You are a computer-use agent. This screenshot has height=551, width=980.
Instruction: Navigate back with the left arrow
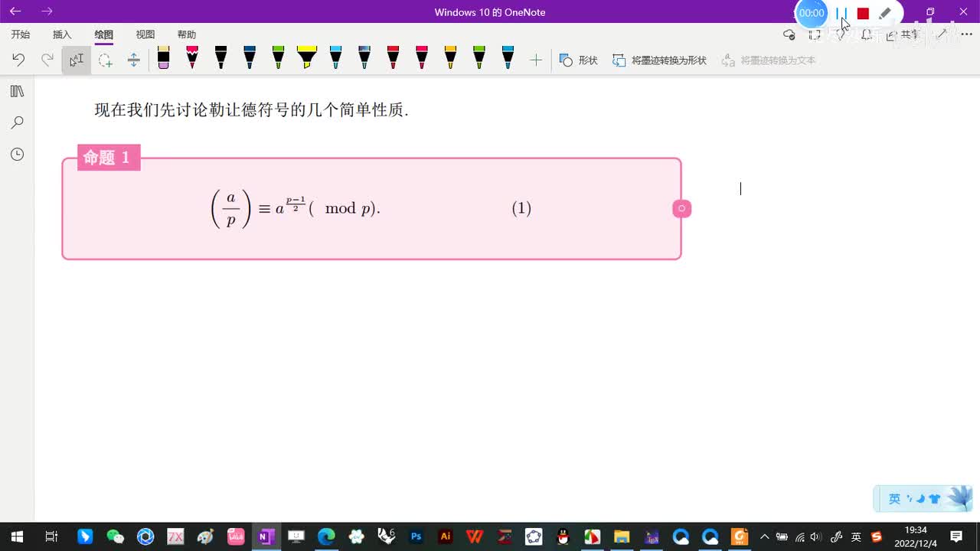click(x=15, y=11)
